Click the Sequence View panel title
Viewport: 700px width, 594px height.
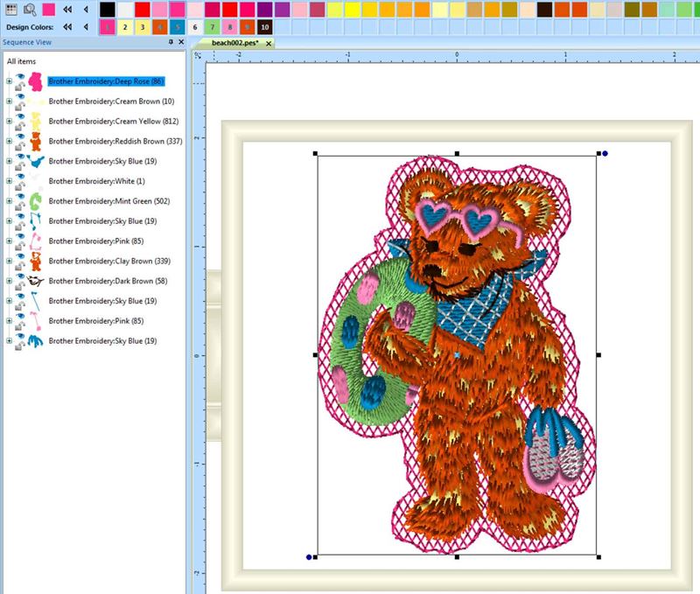coord(27,42)
